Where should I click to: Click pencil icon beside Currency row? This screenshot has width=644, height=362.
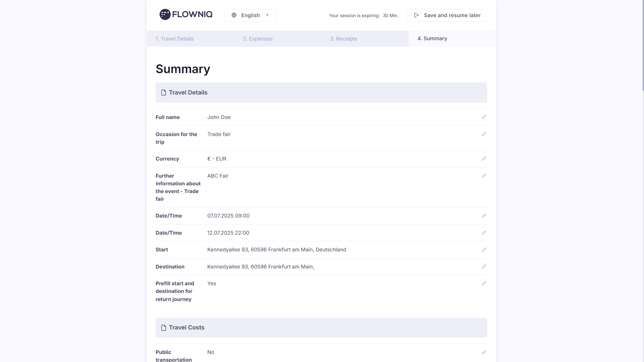pos(484,159)
